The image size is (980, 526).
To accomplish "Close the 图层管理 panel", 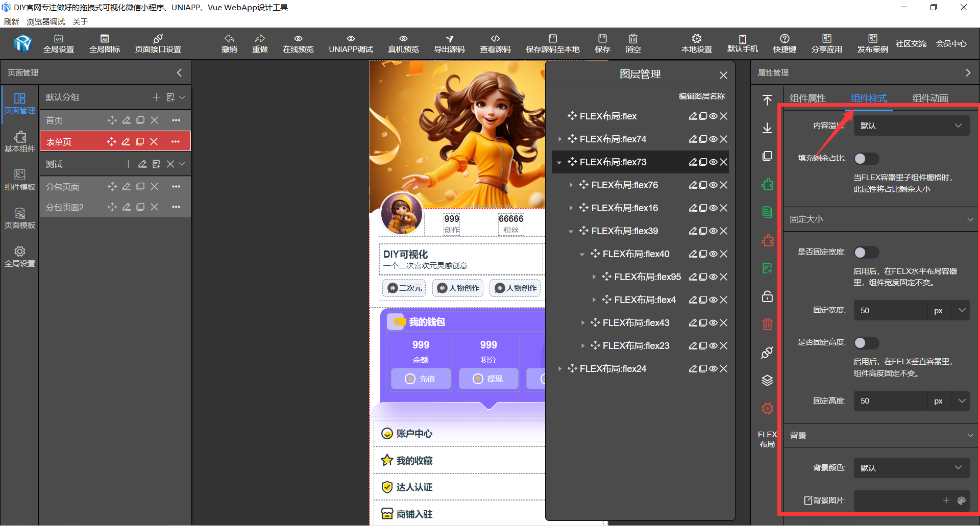I will (723, 76).
